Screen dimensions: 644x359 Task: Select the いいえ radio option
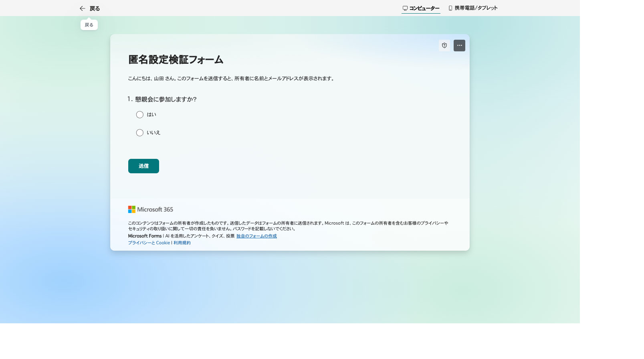pos(140,133)
